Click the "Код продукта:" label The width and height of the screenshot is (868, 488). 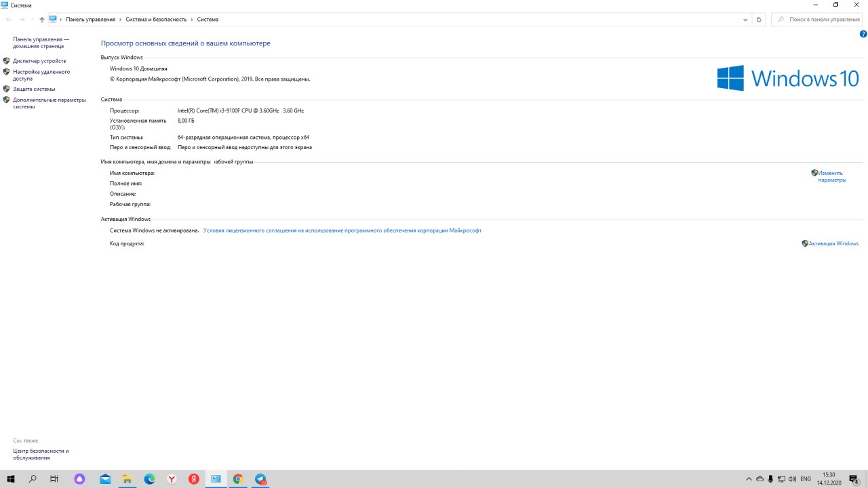[x=127, y=243]
